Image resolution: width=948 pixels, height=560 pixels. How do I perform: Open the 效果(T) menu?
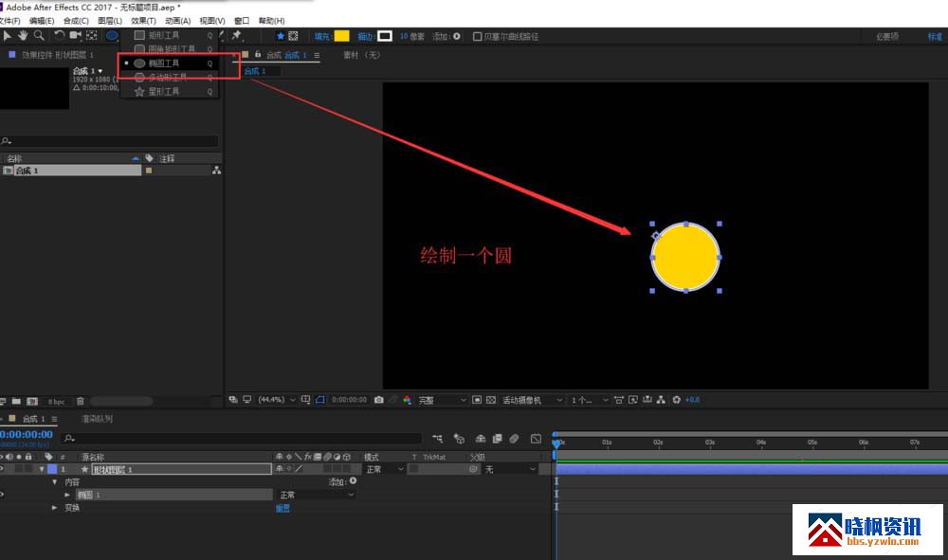(x=143, y=21)
